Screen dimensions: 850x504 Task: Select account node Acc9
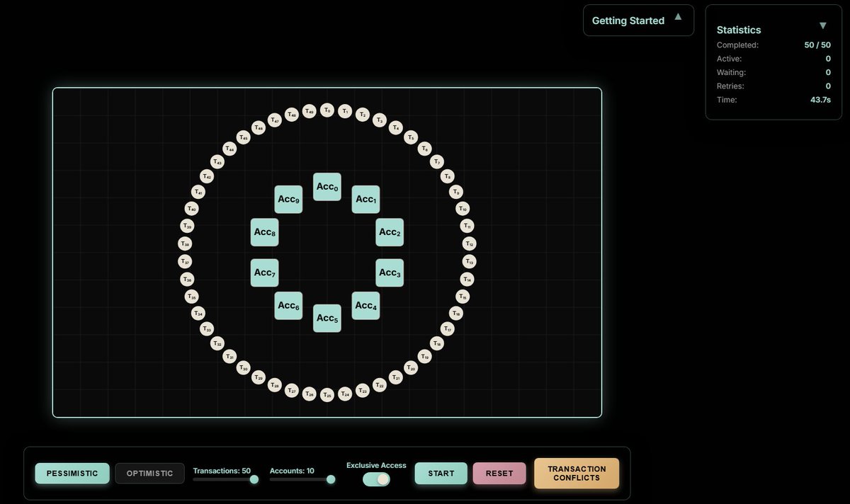click(288, 200)
